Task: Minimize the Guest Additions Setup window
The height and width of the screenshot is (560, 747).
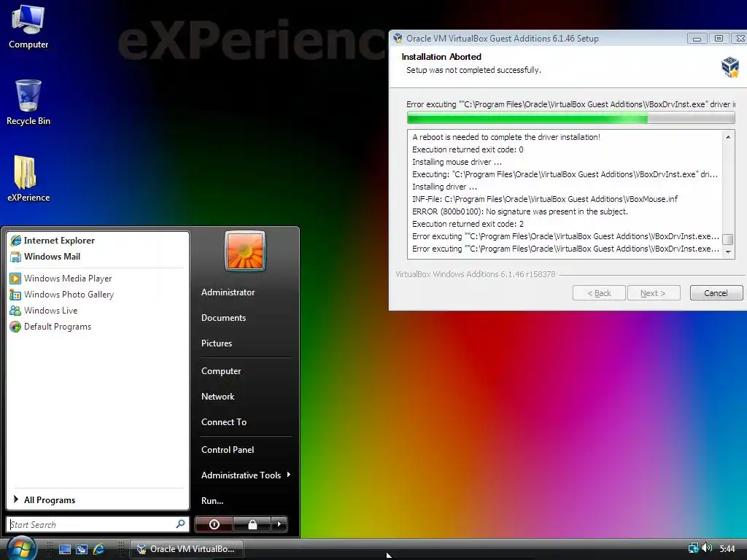Action: 697,39
